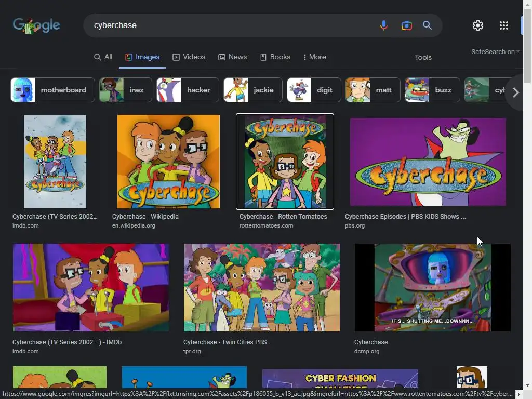Open the Google apps grid

[504, 25]
